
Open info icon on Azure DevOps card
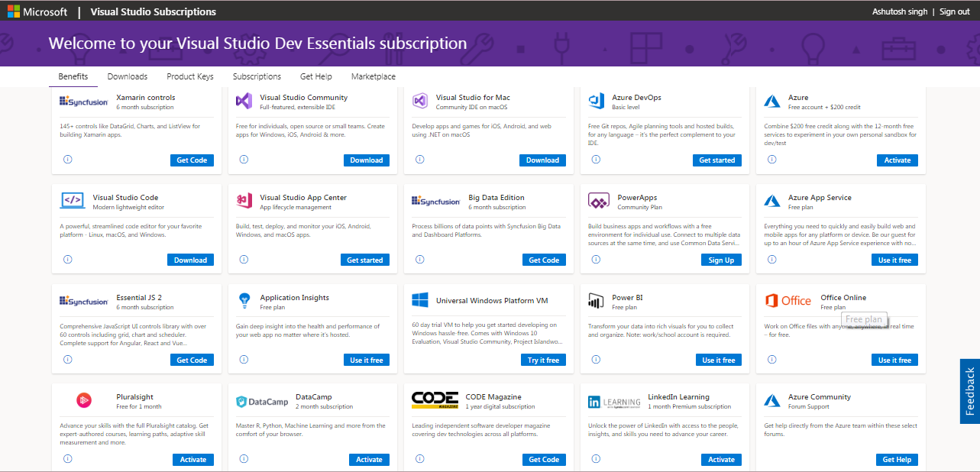pyautogui.click(x=596, y=160)
